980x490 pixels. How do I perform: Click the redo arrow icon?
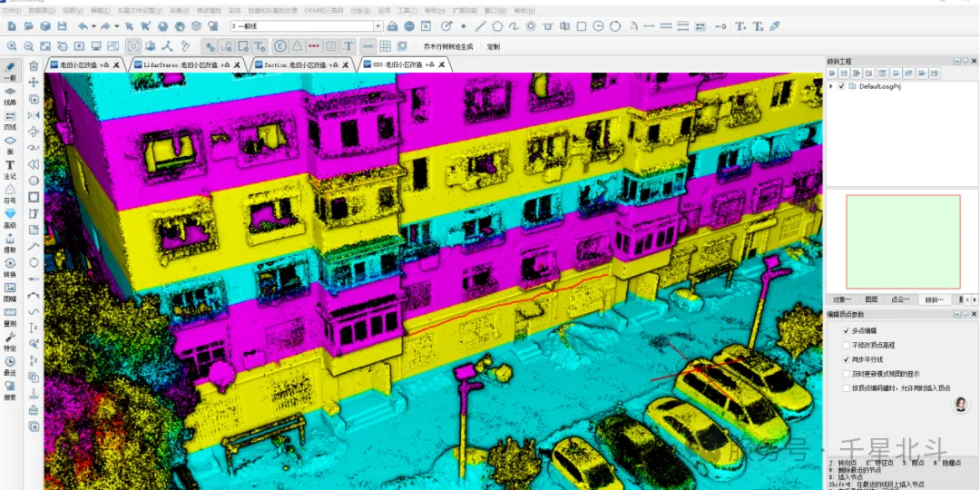click(105, 26)
